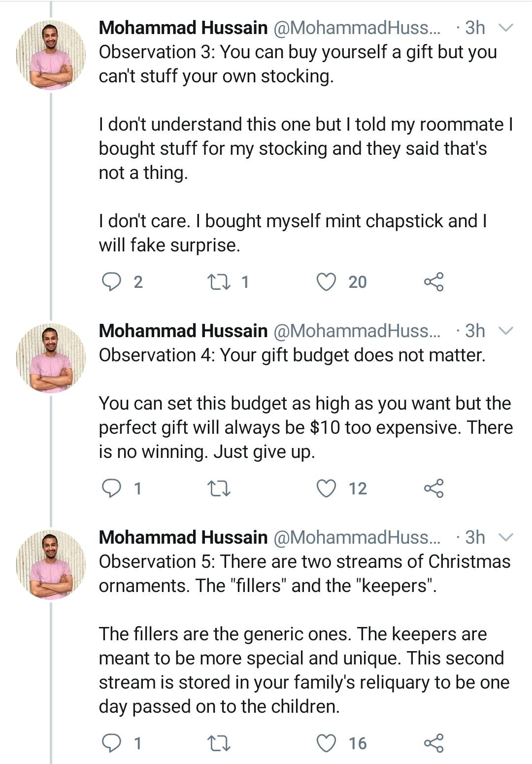Expand options chevron on Observation 4 tweet
The image size is (532, 764).
(506, 331)
